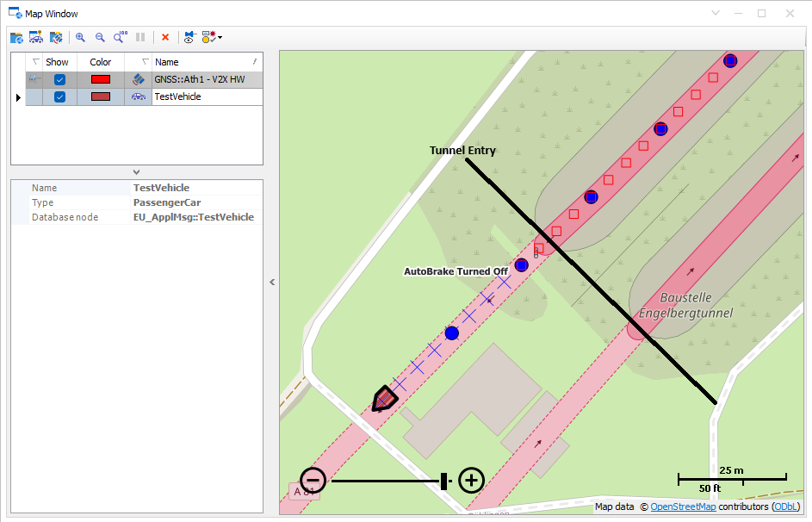Click the satellite icon in GNSS row
Viewport: 812px width, 522px height.
(139, 79)
